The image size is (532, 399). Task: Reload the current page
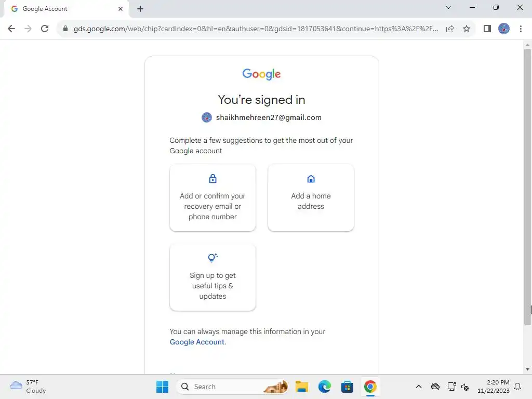pyautogui.click(x=45, y=29)
